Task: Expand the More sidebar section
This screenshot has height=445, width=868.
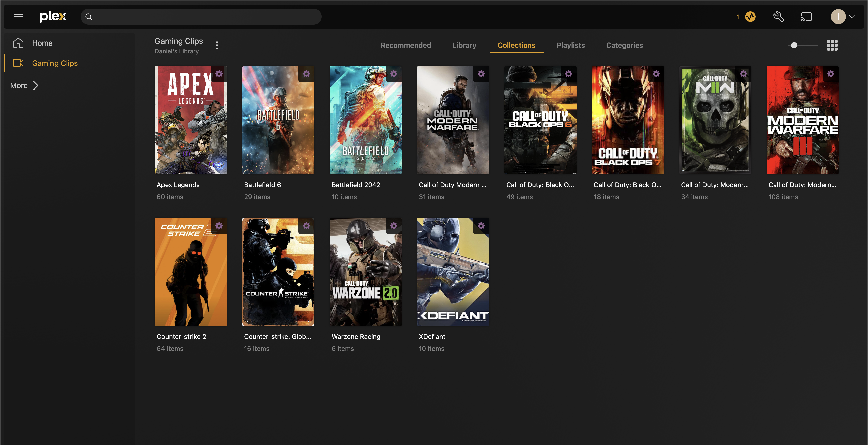Action: click(x=25, y=86)
